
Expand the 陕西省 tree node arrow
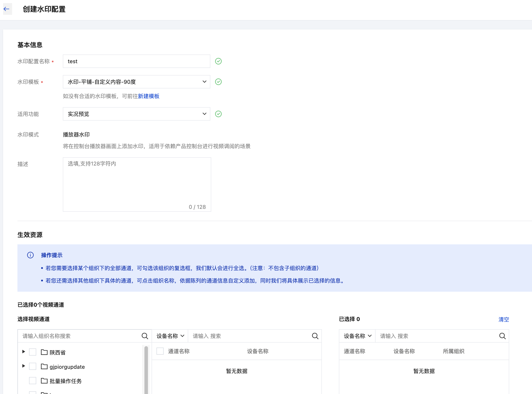tap(24, 352)
